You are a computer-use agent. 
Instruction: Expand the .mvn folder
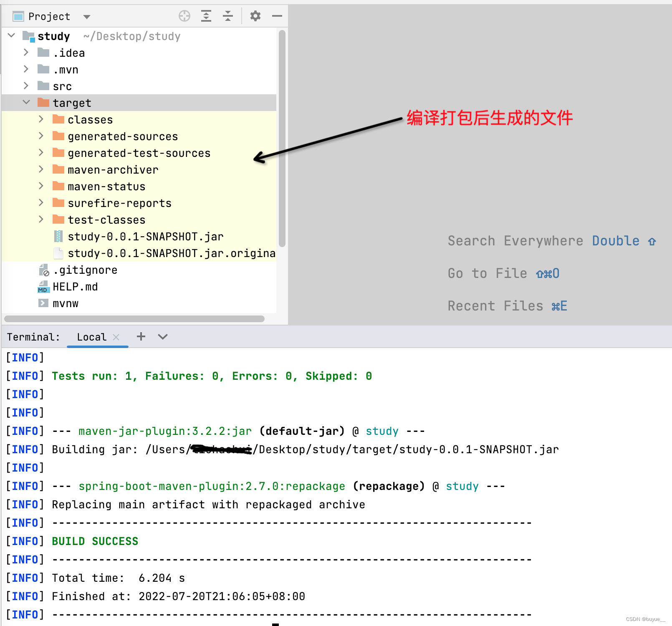[26, 69]
